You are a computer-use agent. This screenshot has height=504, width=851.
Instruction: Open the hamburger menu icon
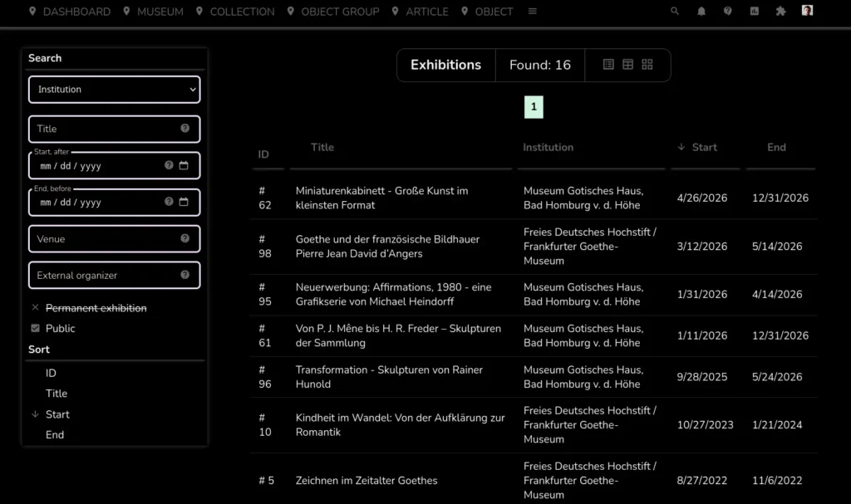pos(533,12)
